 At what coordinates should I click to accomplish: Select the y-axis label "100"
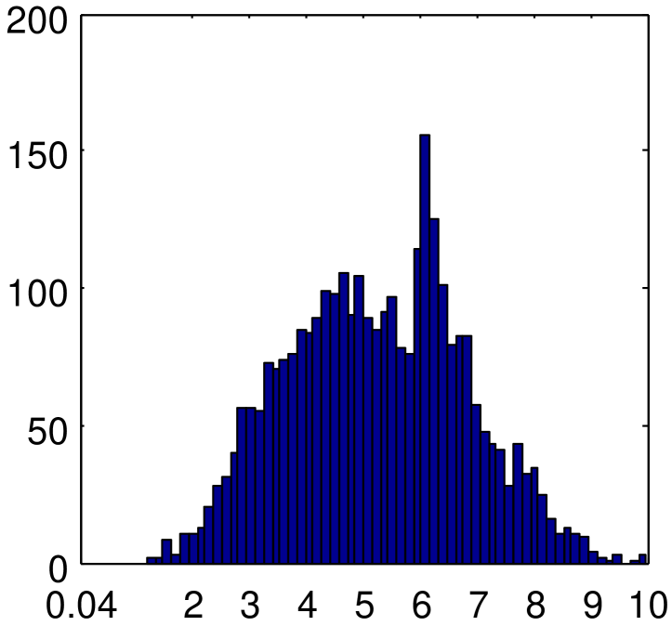coord(37,294)
